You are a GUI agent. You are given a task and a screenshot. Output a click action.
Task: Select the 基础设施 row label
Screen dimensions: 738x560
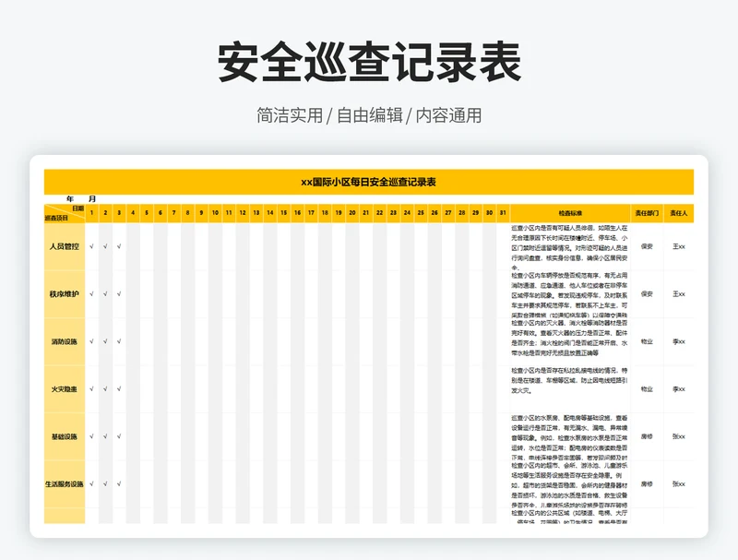tap(65, 436)
